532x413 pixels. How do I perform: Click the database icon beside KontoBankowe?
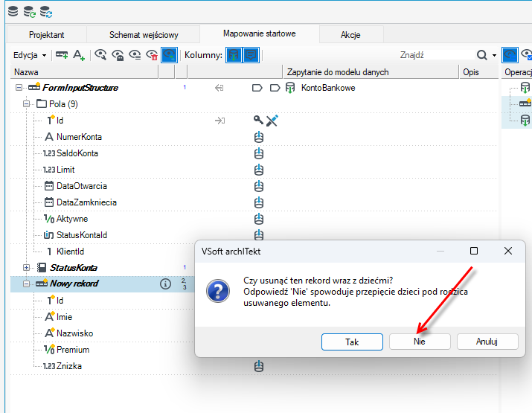pyautogui.click(x=290, y=88)
